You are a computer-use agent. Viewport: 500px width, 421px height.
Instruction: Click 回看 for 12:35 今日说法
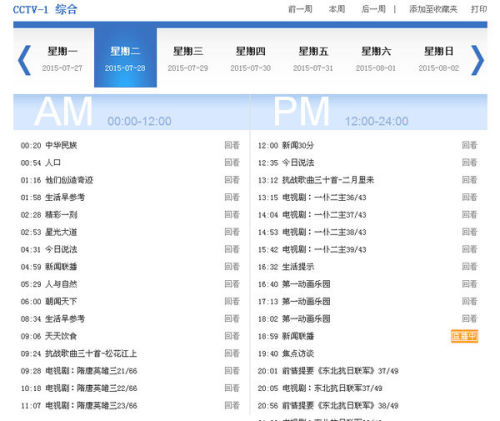point(469,162)
